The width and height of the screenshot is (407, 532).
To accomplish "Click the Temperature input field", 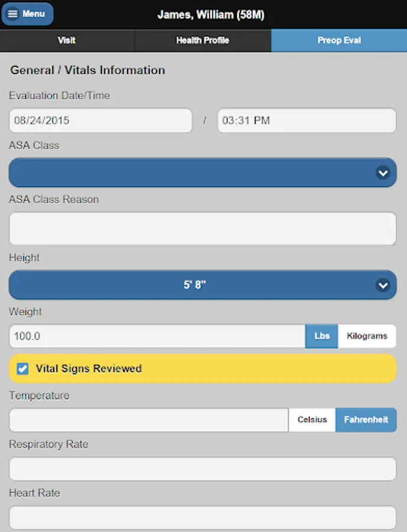I will point(148,420).
